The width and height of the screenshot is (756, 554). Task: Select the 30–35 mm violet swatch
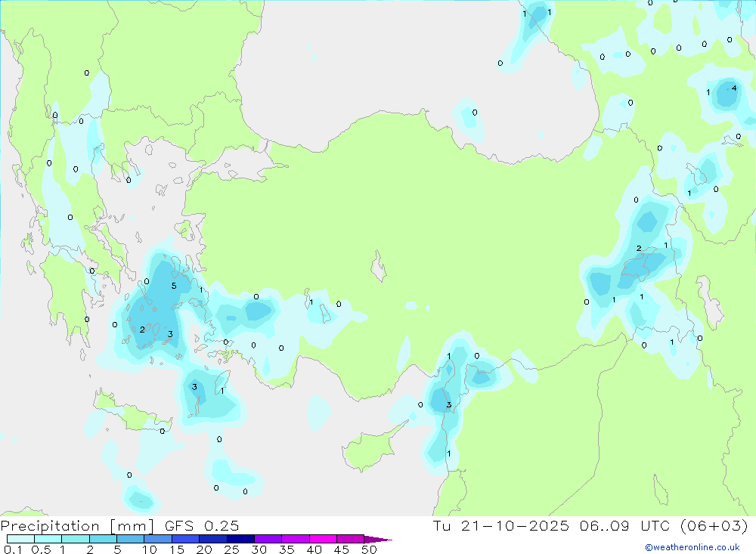pyautogui.click(x=268, y=539)
